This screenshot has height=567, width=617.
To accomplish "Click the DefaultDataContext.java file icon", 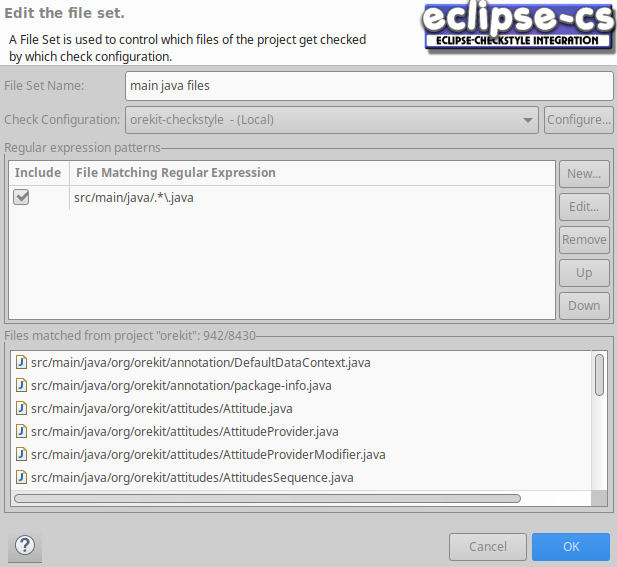I will point(21,362).
